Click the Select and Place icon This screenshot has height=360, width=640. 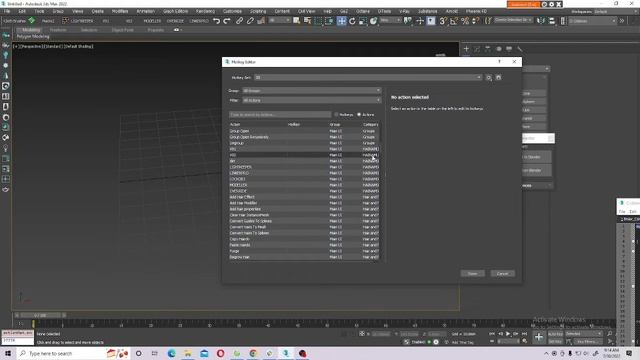(x=373, y=21)
